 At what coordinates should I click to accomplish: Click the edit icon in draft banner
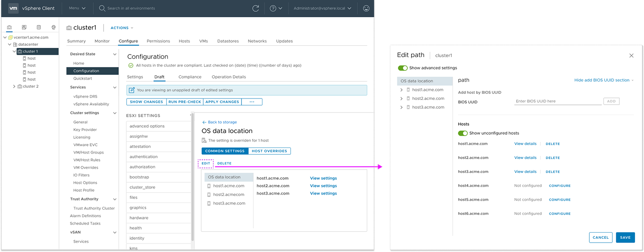tap(132, 90)
